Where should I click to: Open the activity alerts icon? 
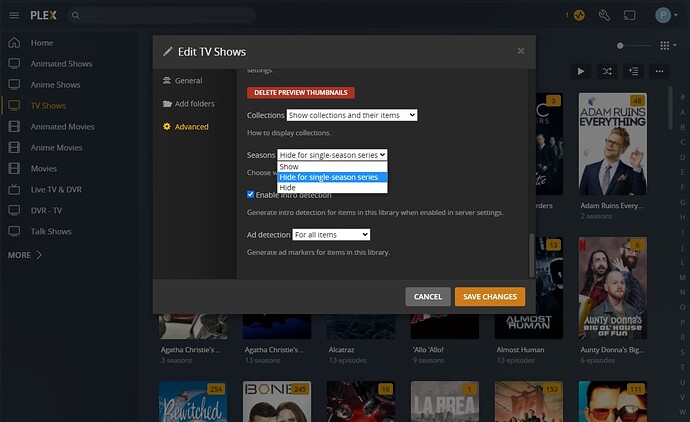[579, 15]
